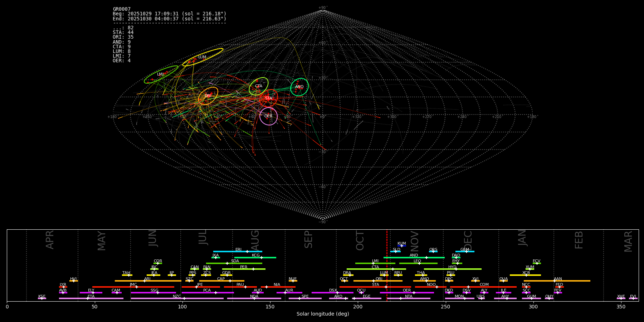Click the 'STA: 44' count in the legend list
The width and height of the screenshot is (644, 322).
[123, 33]
